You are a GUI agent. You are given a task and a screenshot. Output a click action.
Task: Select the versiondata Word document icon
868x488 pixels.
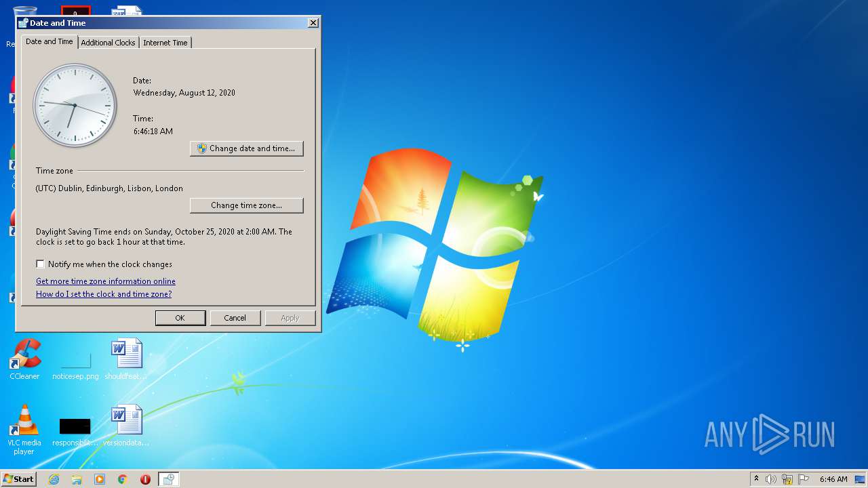pyautogui.click(x=126, y=426)
